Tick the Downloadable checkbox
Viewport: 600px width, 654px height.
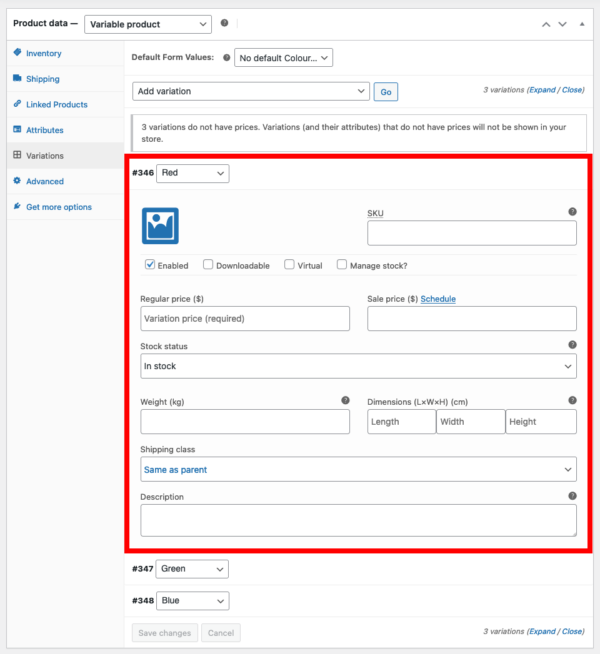[x=208, y=265]
